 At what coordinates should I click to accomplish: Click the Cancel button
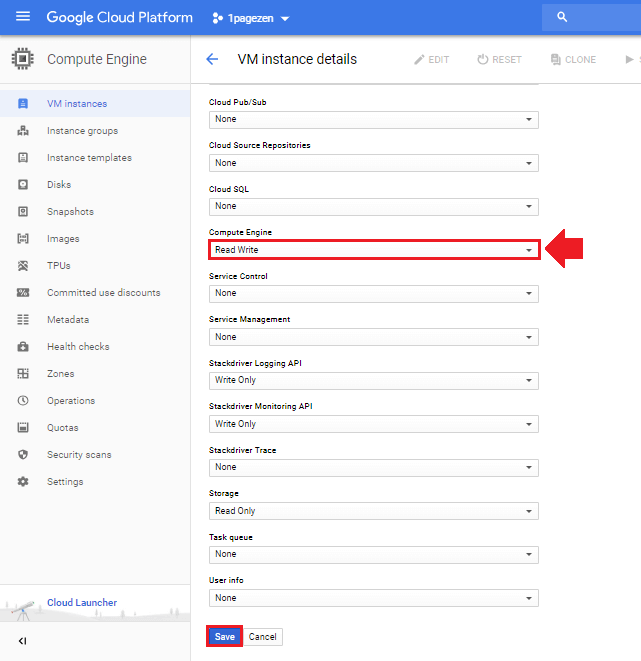263,637
